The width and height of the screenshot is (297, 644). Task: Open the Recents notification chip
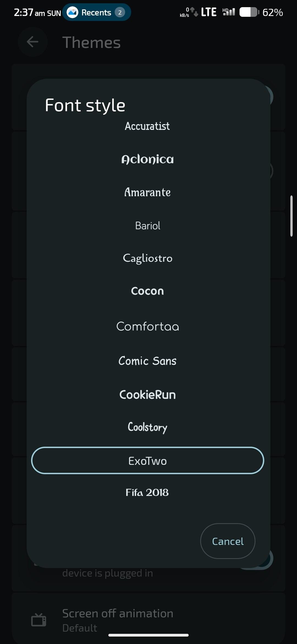coord(96,12)
